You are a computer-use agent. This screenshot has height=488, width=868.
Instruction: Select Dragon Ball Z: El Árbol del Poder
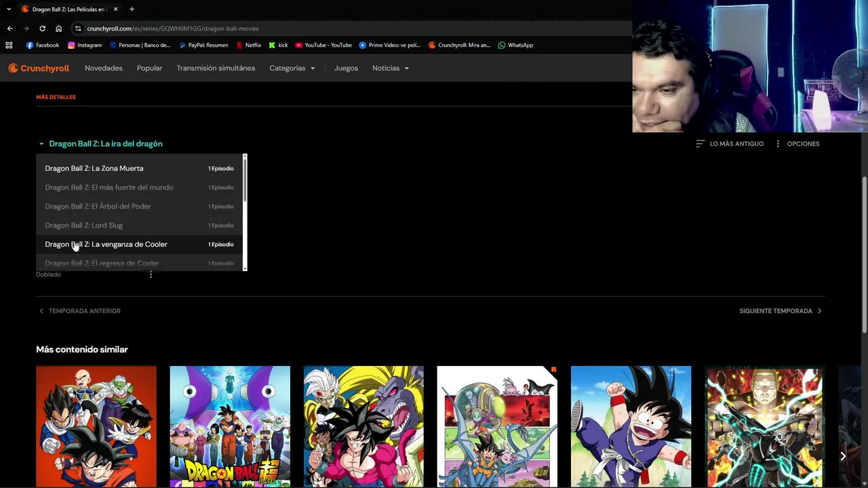click(x=139, y=206)
